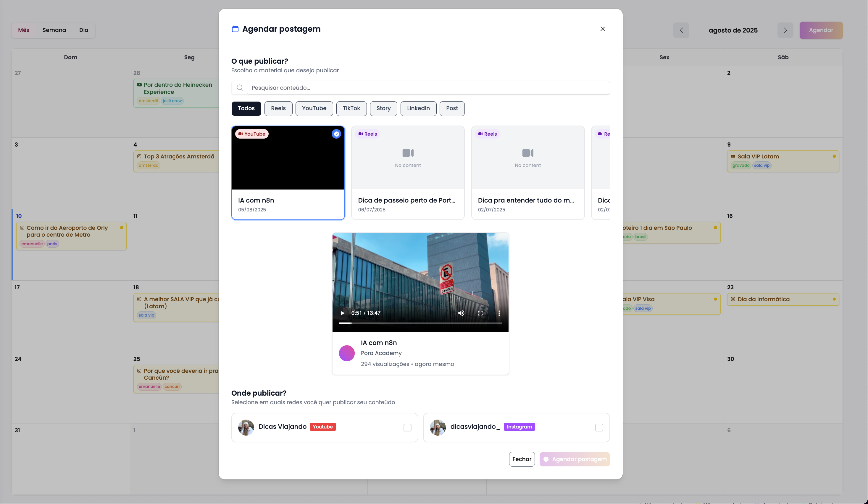Click the selected checkmark on YouTube card

[x=336, y=134]
